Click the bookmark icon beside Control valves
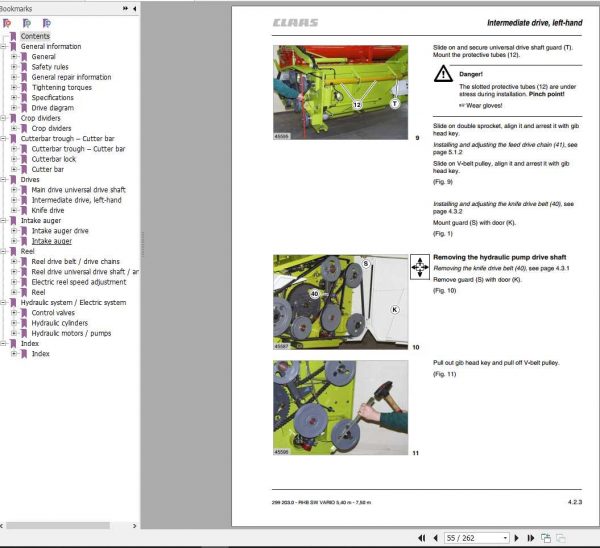 [x=24, y=313]
